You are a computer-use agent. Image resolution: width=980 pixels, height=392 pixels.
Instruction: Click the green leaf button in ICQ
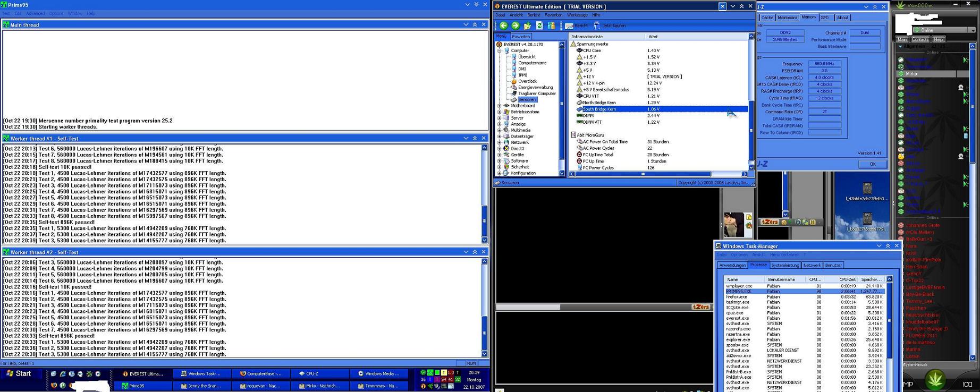(935, 379)
